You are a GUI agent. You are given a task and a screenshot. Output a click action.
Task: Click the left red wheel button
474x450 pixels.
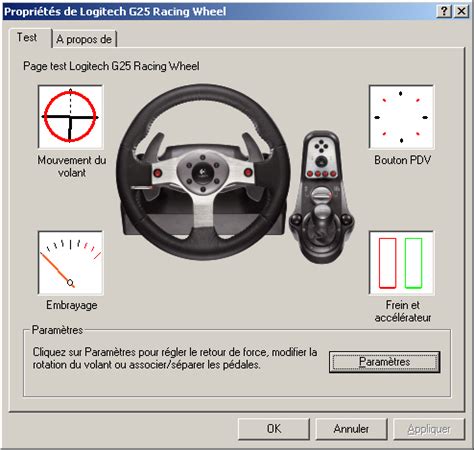(x=158, y=173)
